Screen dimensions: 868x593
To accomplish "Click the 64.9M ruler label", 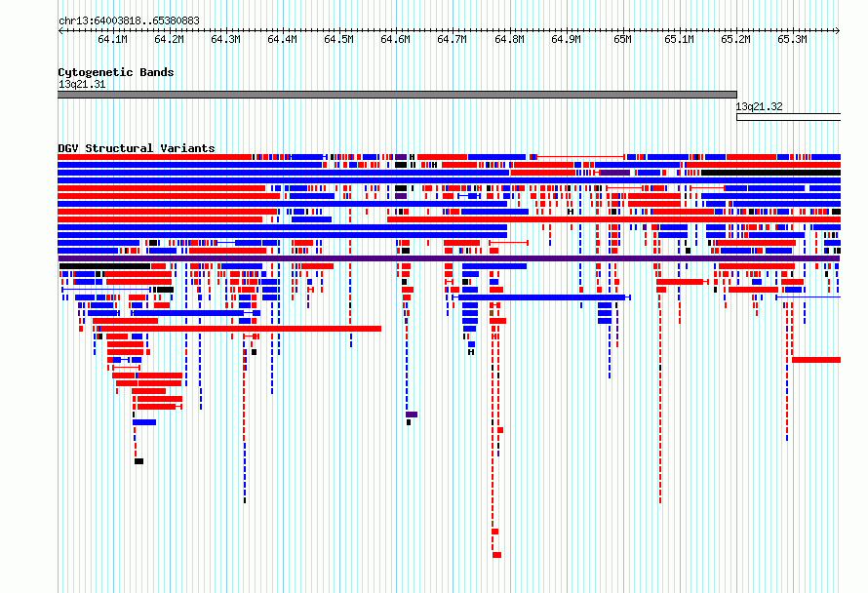I will pos(566,39).
